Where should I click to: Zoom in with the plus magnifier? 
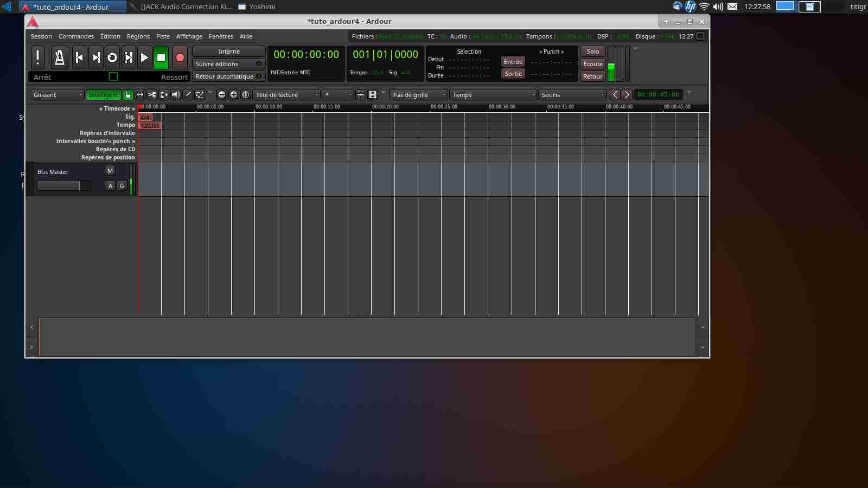pos(234,95)
